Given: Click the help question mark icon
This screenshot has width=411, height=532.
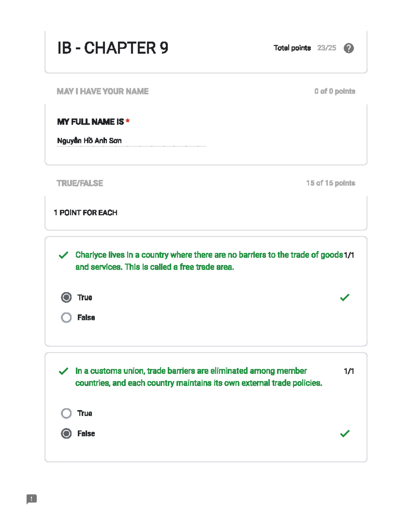Looking at the screenshot, I should point(349,48).
